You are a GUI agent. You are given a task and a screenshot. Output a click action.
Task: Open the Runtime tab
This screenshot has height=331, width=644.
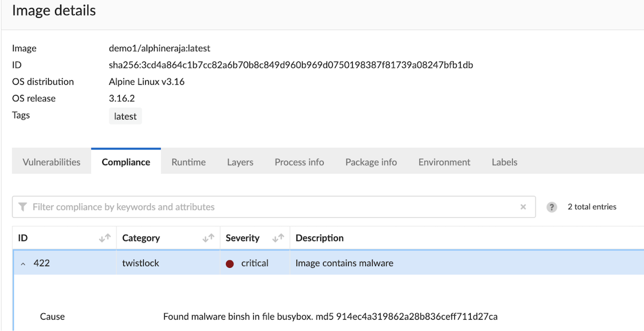pos(188,162)
